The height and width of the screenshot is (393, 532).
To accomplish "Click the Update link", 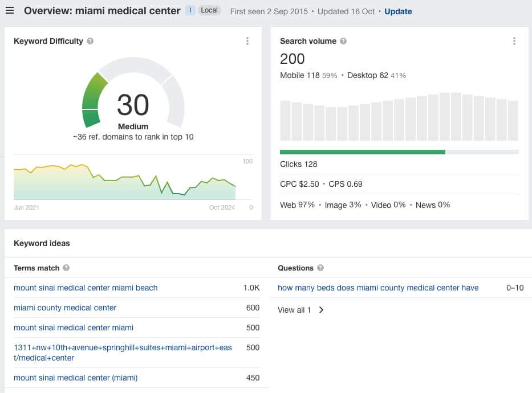I will pos(398,11).
